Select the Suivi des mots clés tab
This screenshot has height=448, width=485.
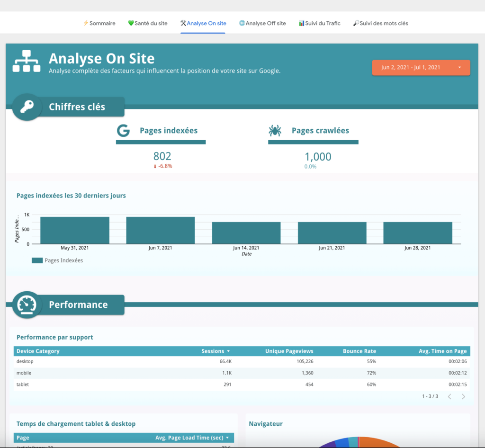point(380,23)
